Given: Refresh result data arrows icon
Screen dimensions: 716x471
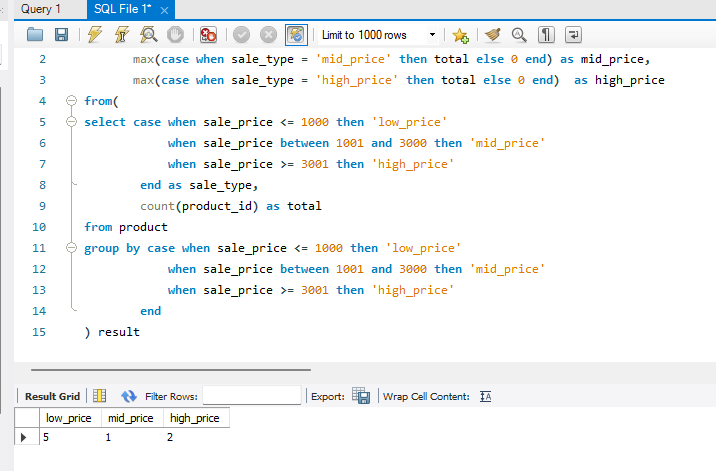Looking at the screenshot, I should coord(129,396).
